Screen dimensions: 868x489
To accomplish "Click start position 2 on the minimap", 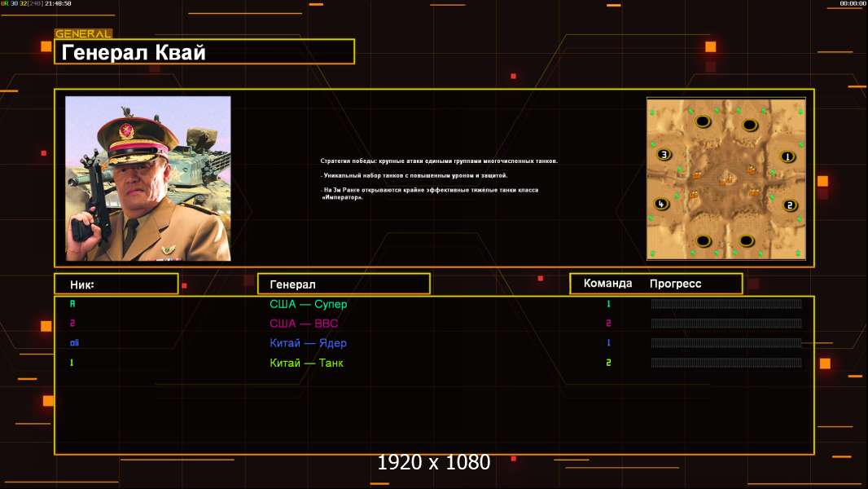I will [x=790, y=205].
